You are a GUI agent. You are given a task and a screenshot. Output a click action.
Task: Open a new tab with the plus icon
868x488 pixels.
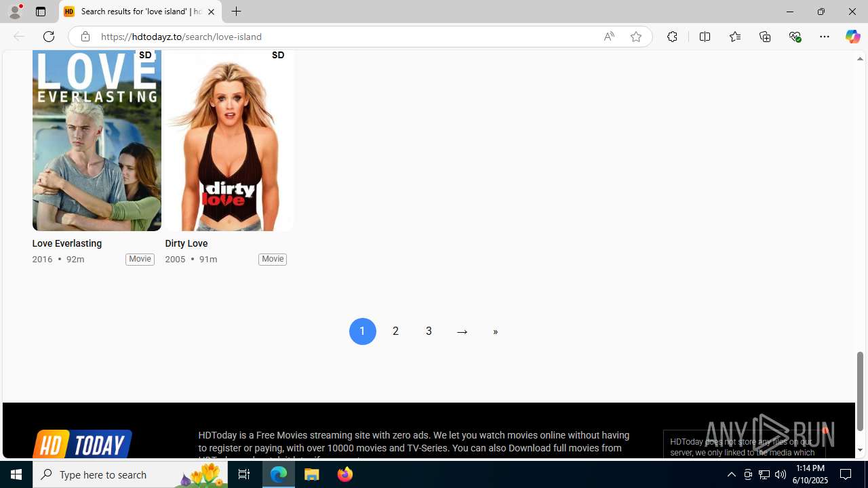point(237,12)
